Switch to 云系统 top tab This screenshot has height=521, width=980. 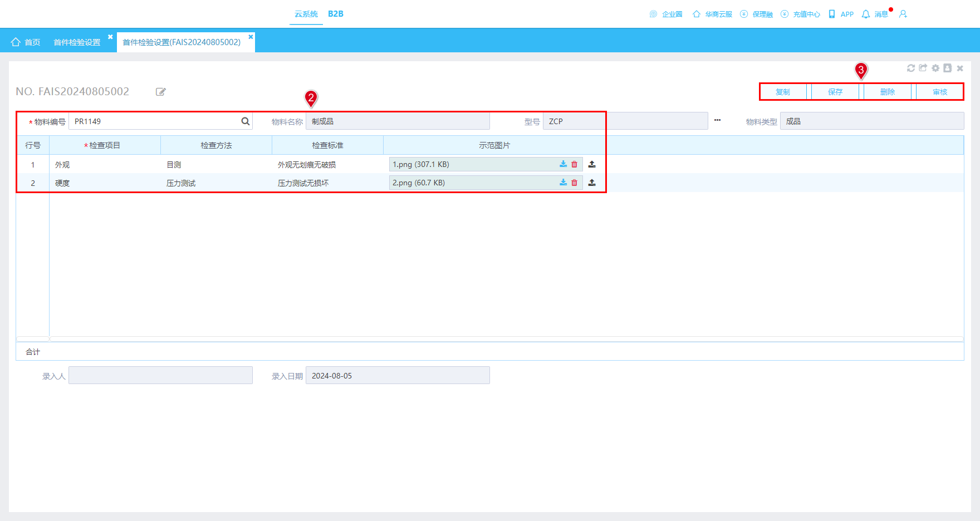(x=306, y=14)
